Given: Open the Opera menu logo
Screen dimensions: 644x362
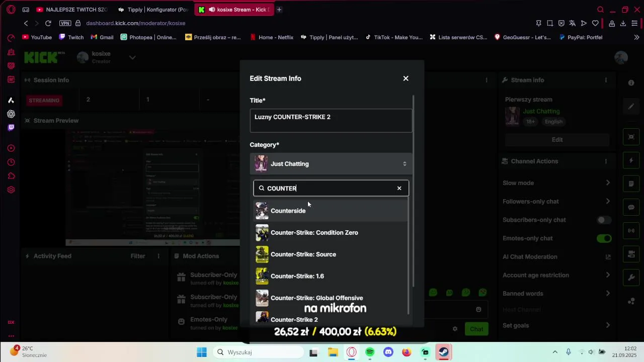Looking at the screenshot, I should (11, 10).
